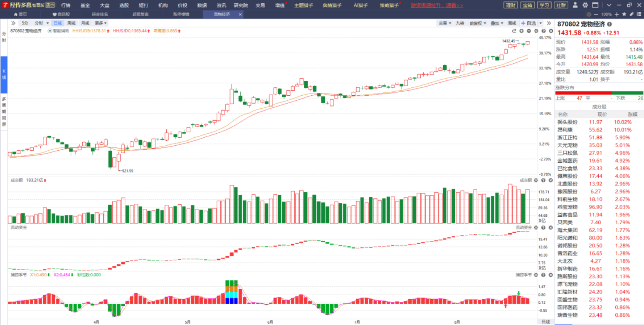Click the 理财 button

tap(511, 5)
